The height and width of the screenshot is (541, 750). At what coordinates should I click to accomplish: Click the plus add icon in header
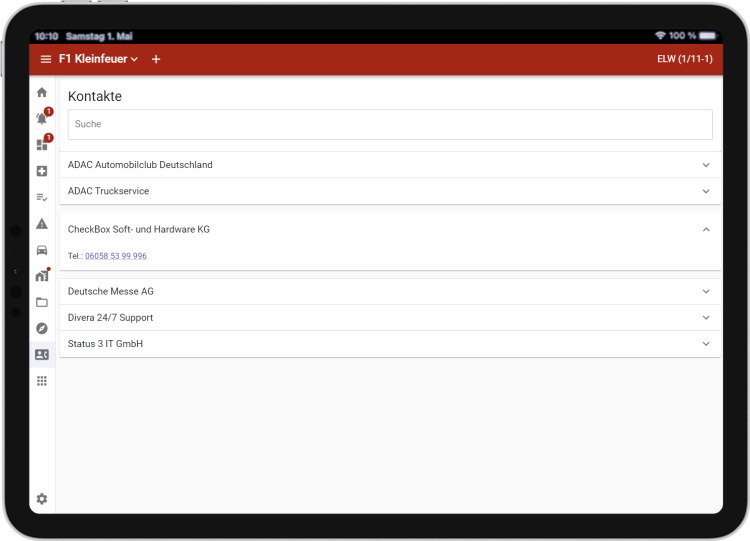[156, 59]
